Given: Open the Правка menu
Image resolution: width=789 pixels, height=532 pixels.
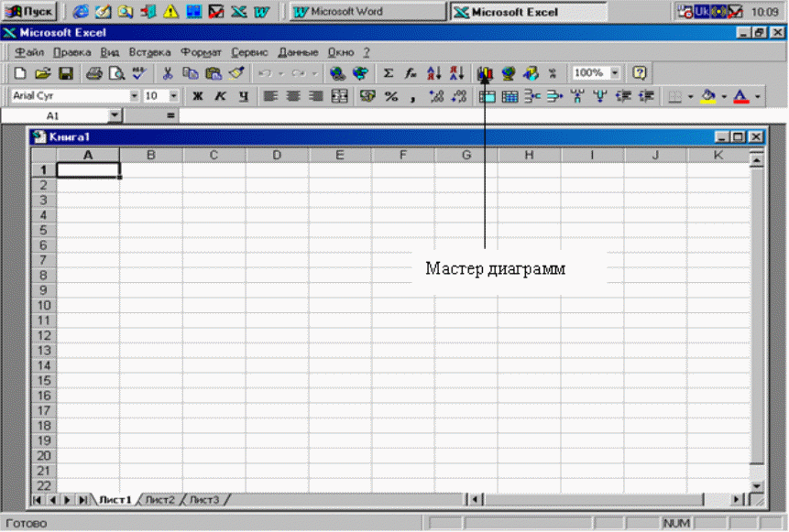Looking at the screenshot, I should pos(72,52).
